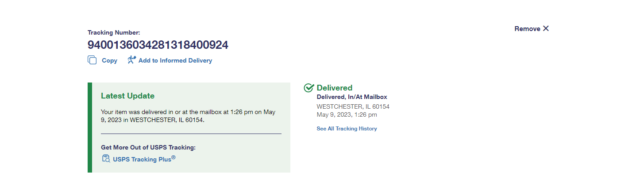Click the Remove text button

coord(527,29)
